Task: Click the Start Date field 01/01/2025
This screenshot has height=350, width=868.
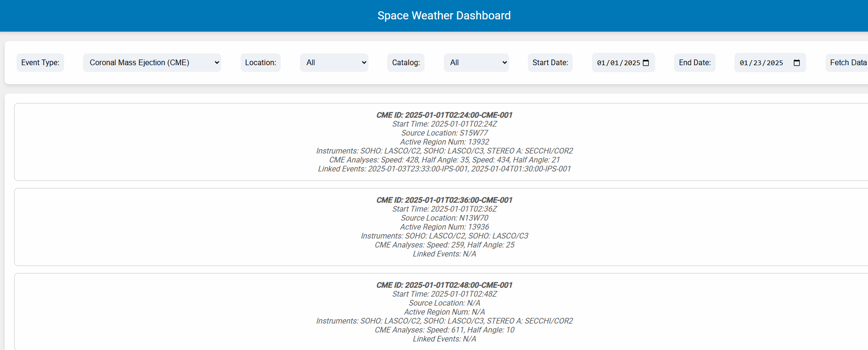Action: (623, 62)
